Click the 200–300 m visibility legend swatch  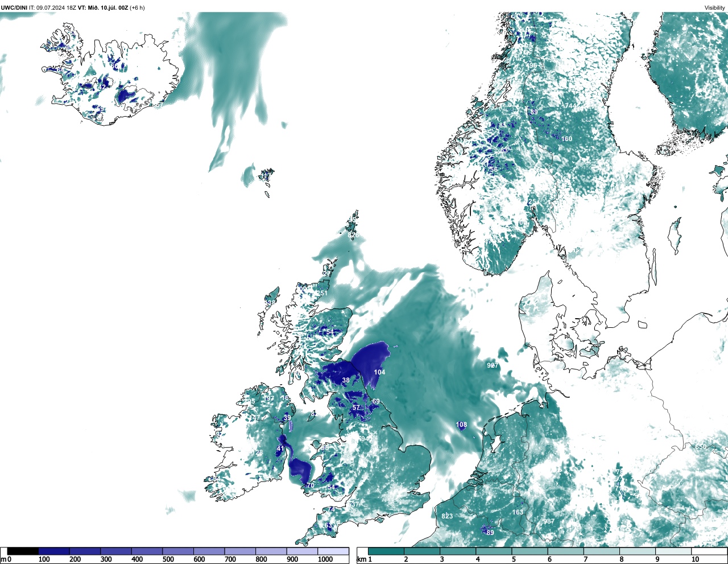pos(85,551)
